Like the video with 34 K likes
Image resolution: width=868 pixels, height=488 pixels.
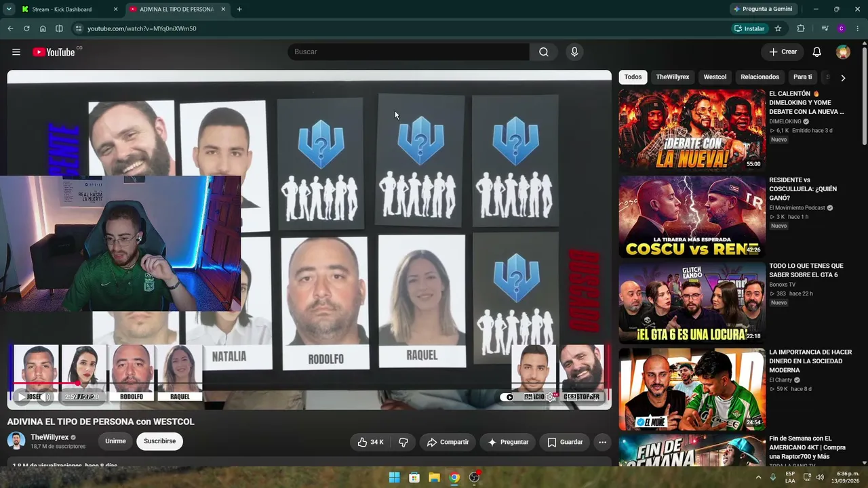(x=370, y=442)
